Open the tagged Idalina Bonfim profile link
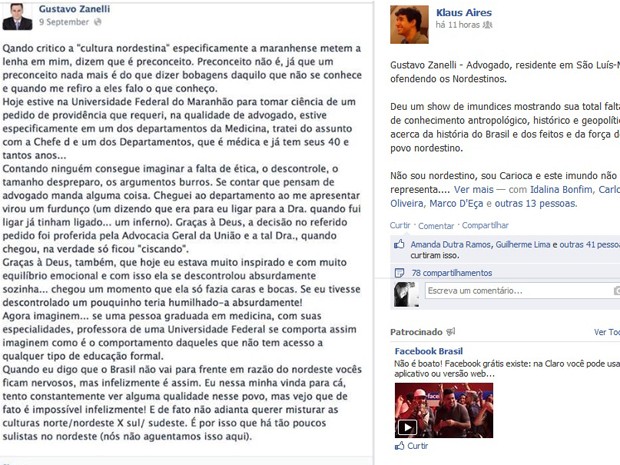This screenshot has height=465, width=620. [x=562, y=190]
